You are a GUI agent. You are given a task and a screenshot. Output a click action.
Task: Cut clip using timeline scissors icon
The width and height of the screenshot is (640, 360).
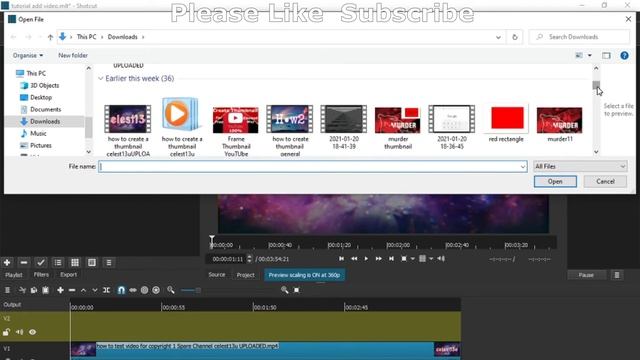pos(22,290)
